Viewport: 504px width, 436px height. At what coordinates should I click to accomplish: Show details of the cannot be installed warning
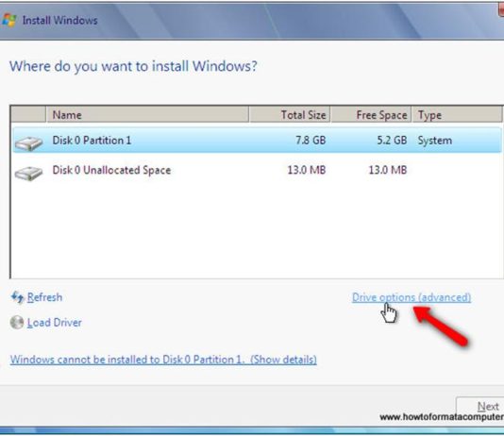coord(163,360)
